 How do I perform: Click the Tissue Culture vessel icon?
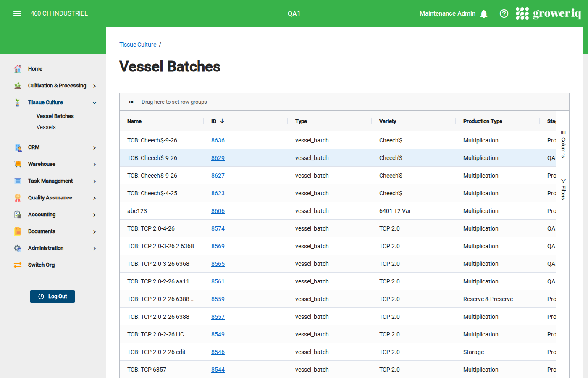(x=18, y=102)
